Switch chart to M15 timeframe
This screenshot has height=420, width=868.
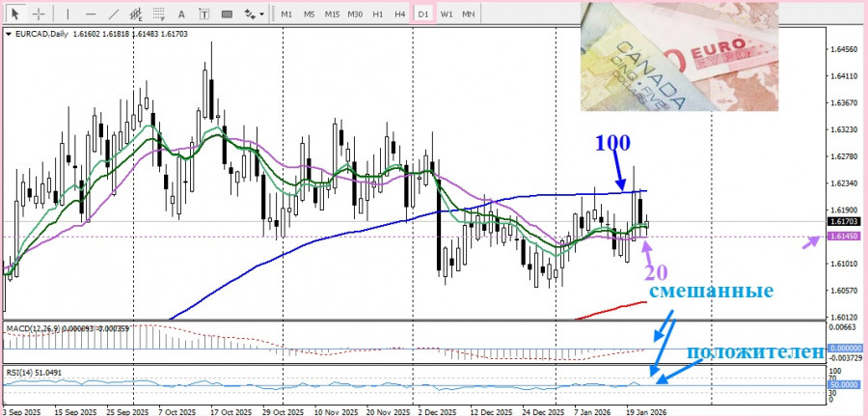[332, 14]
